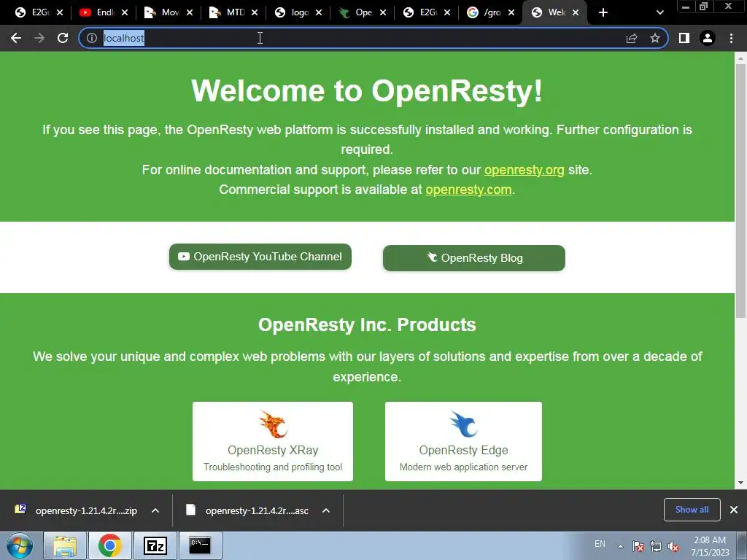Open downloaded openresty zip file

point(77,510)
